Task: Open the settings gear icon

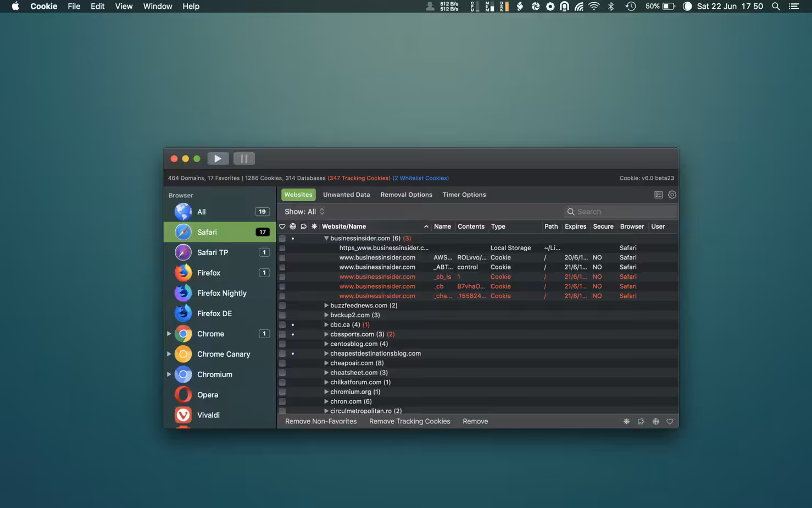Action: coord(672,195)
